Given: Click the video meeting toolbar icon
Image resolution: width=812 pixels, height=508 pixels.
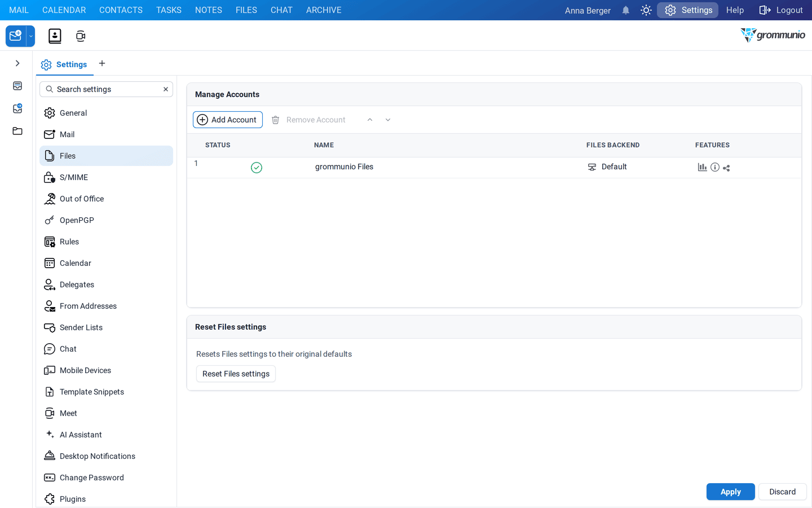Looking at the screenshot, I should pyautogui.click(x=81, y=36).
